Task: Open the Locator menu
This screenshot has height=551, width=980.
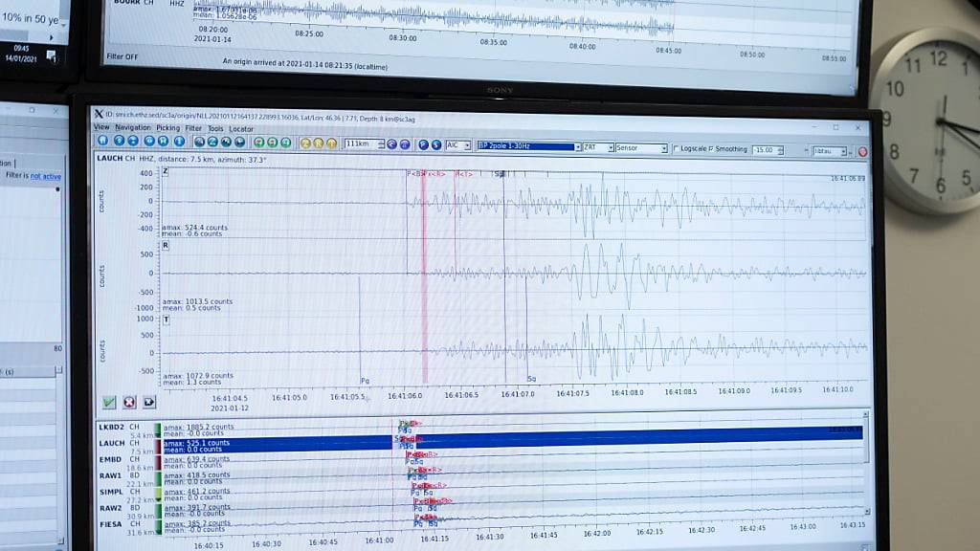Action: coord(243,128)
